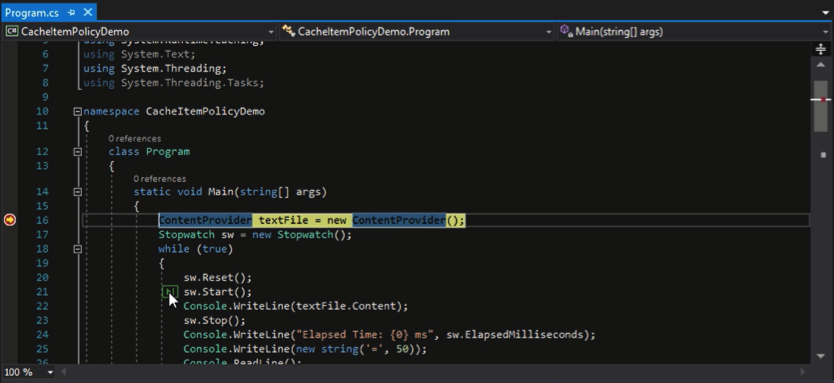Open the '0 references' link above Main method

coord(160,179)
